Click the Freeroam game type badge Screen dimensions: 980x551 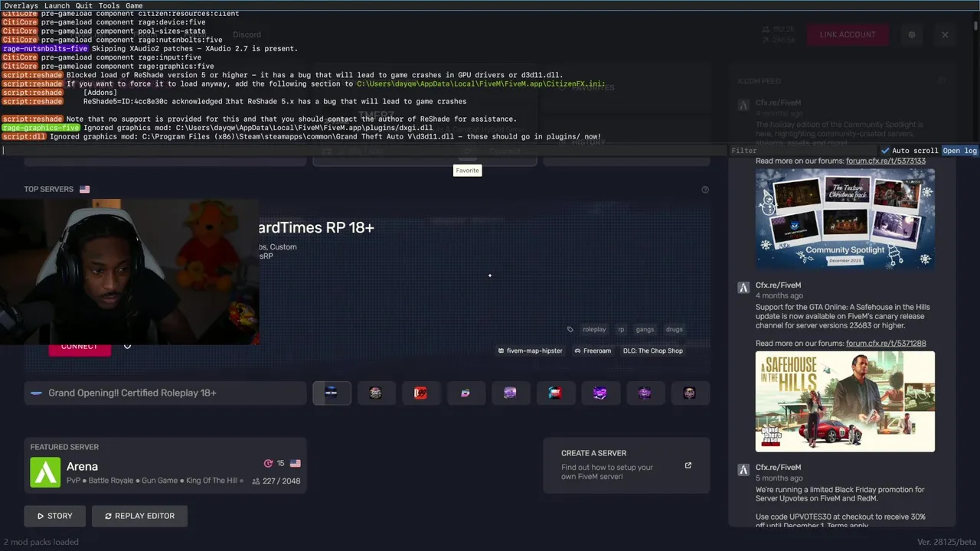pyautogui.click(x=593, y=350)
